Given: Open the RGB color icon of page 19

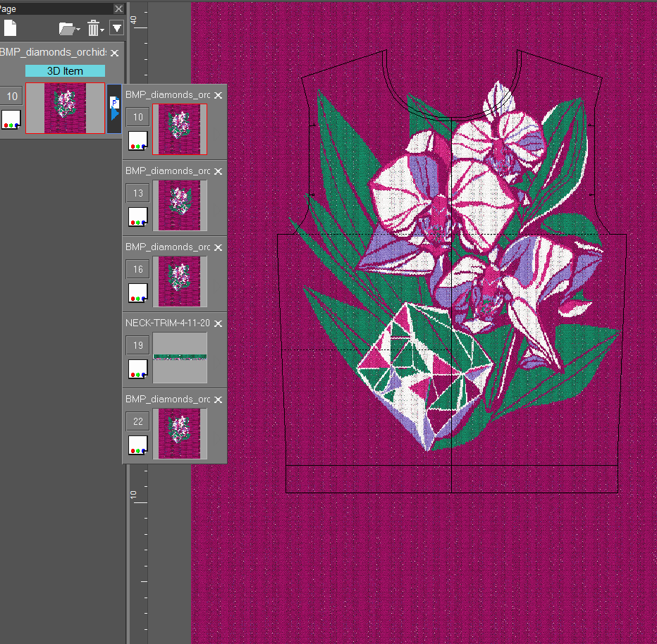Looking at the screenshot, I should click(x=138, y=369).
